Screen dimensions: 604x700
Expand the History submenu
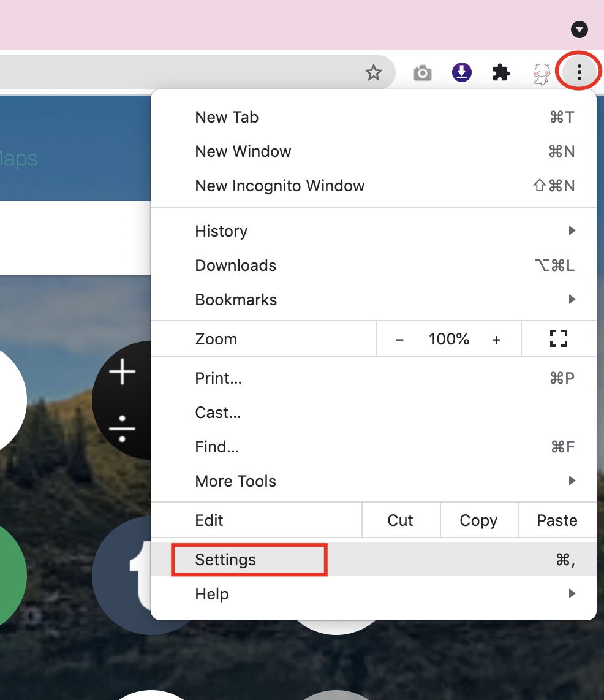[x=374, y=231]
